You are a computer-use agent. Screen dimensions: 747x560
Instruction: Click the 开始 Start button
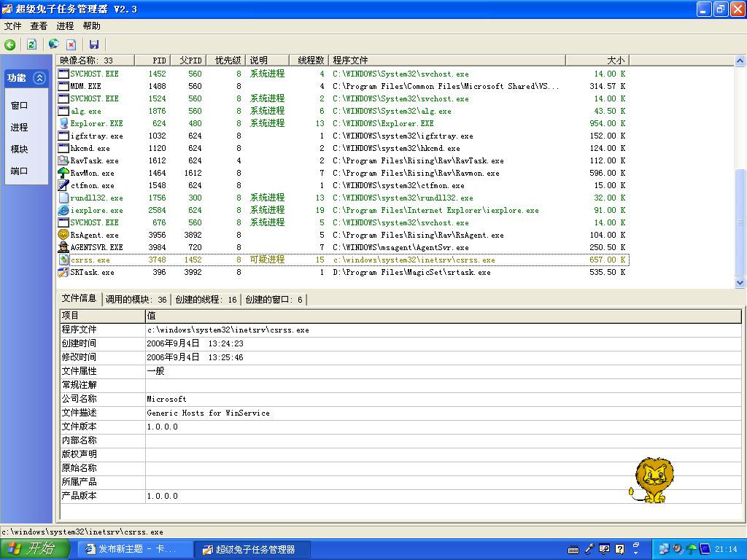pyautogui.click(x=35, y=549)
